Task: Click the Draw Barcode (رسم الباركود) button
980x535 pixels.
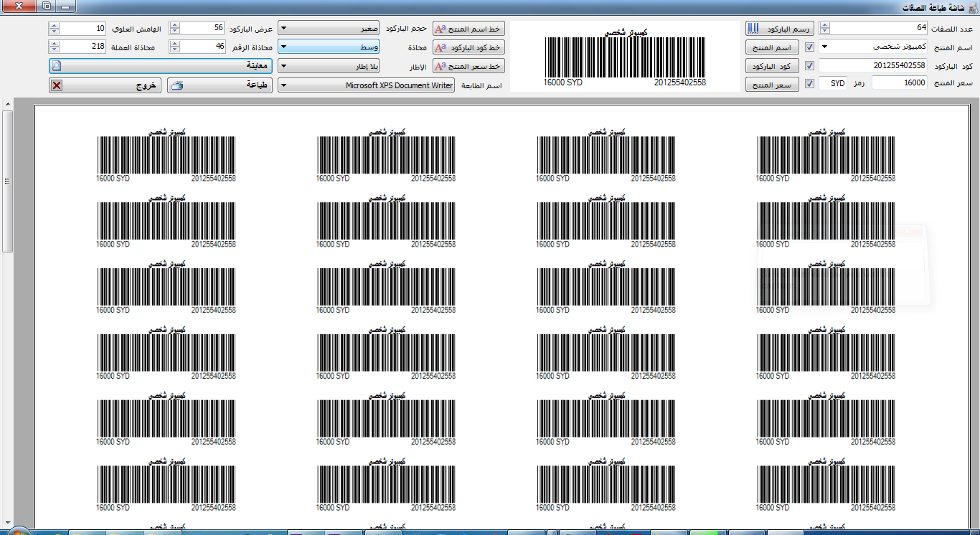Action: tap(778, 29)
